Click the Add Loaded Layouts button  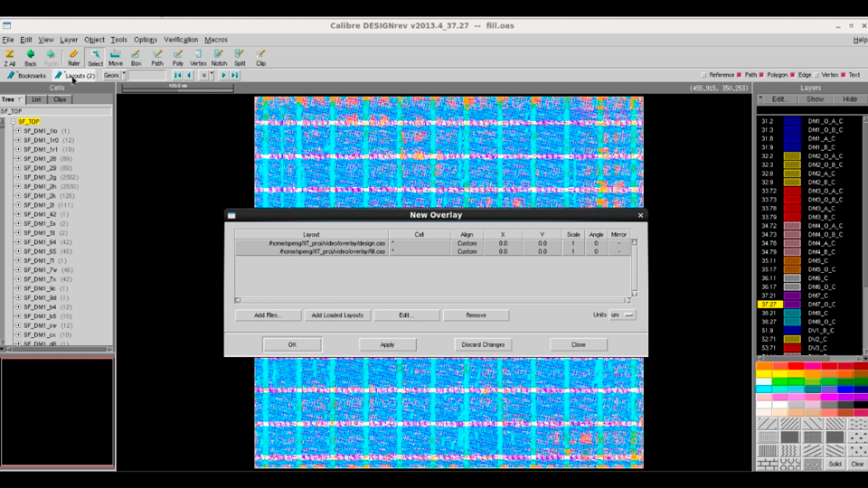coord(337,315)
